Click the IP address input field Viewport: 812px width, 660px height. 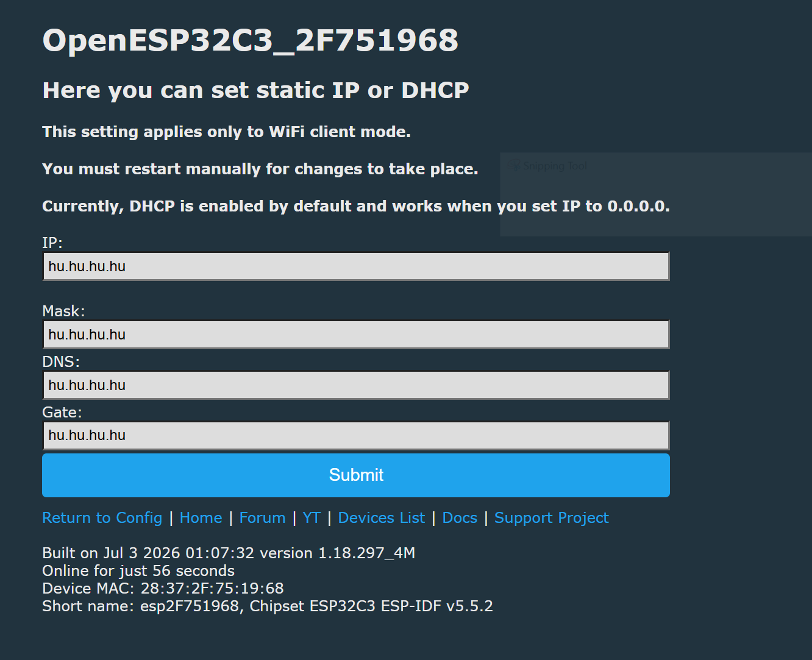click(x=356, y=266)
